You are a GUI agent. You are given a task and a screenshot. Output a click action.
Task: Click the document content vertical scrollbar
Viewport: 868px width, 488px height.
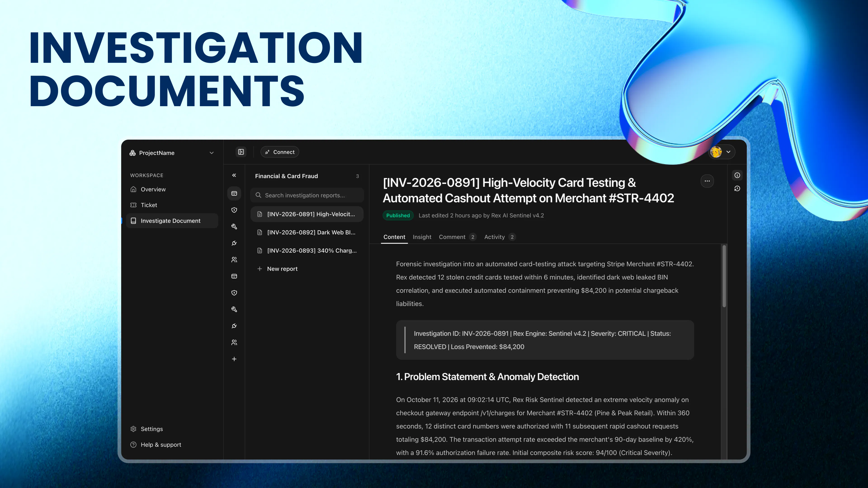click(724, 276)
